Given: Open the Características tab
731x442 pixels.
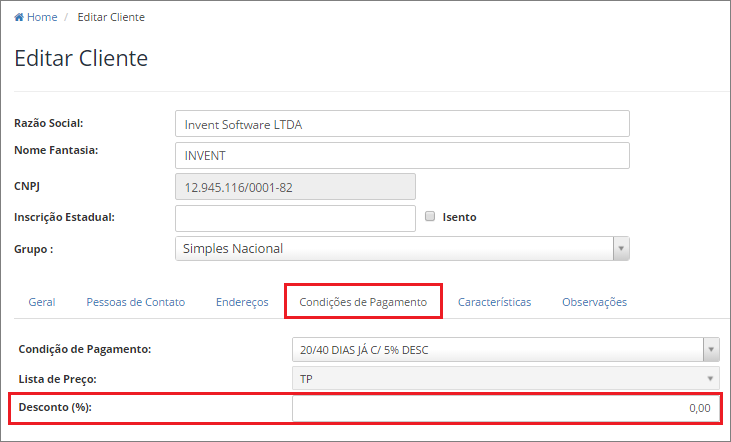Looking at the screenshot, I should 494,302.
